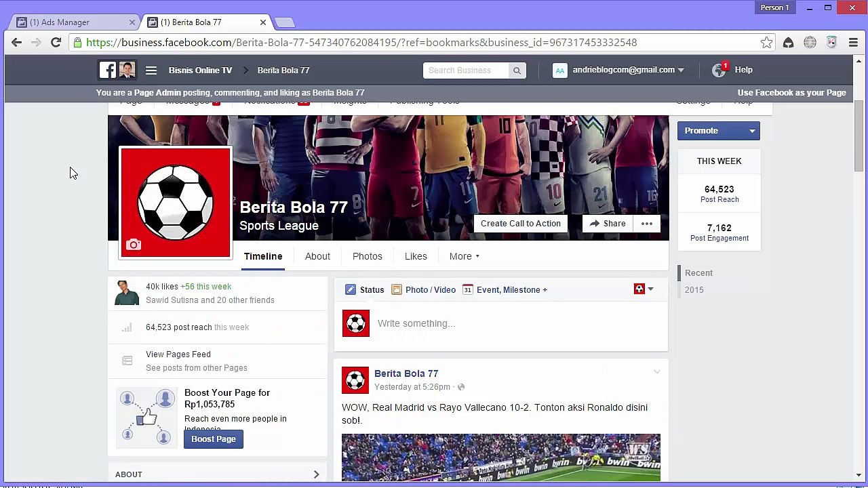
Task: Click Berita Bola 77 post author name
Action: (406, 373)
